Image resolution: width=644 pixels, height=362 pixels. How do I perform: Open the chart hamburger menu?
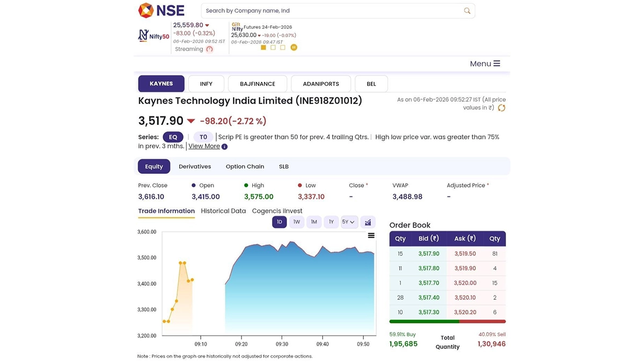point(371,235)
